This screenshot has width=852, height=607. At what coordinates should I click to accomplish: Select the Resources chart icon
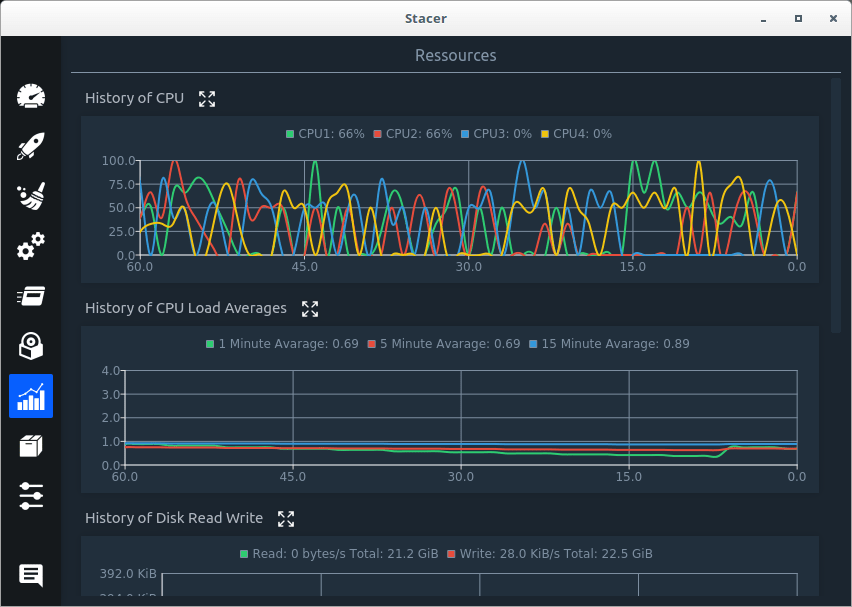(x=31, y=396)
